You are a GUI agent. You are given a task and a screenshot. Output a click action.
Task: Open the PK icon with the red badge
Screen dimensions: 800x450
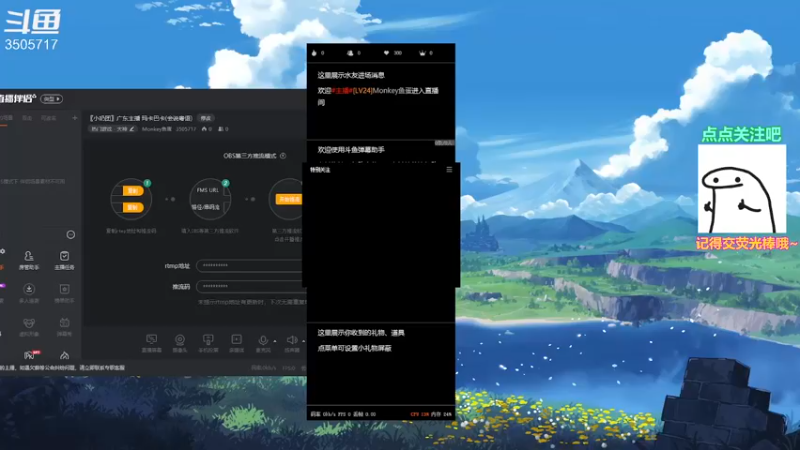(31, 355)
